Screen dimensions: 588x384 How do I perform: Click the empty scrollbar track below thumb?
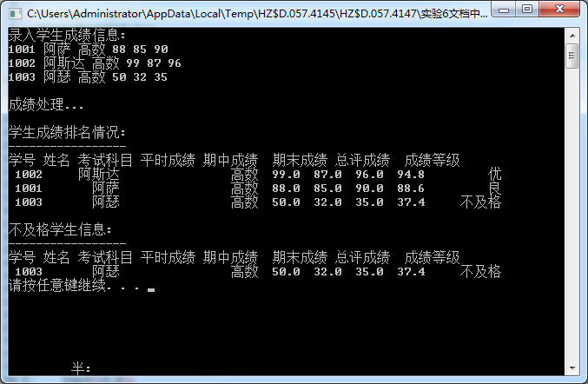click(572, 214)
